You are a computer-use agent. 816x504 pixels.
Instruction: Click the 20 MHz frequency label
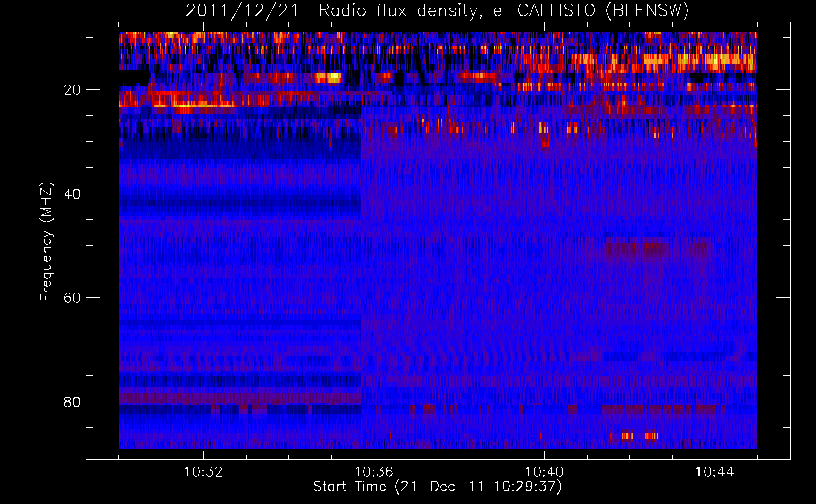72,90
